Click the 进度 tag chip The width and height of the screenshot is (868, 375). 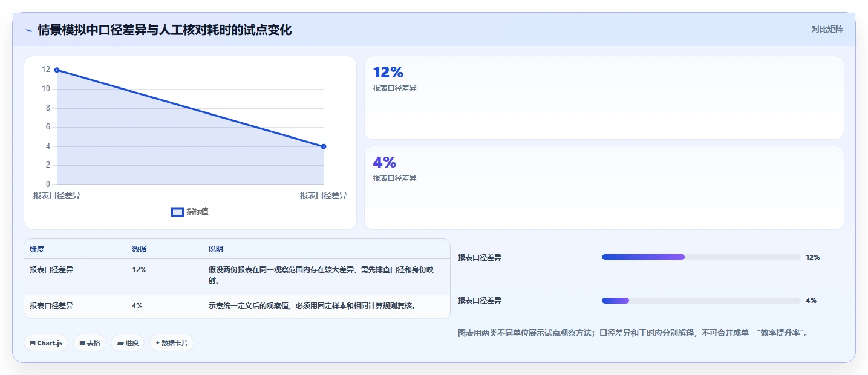pyautogui.click(x=128, y=343)
